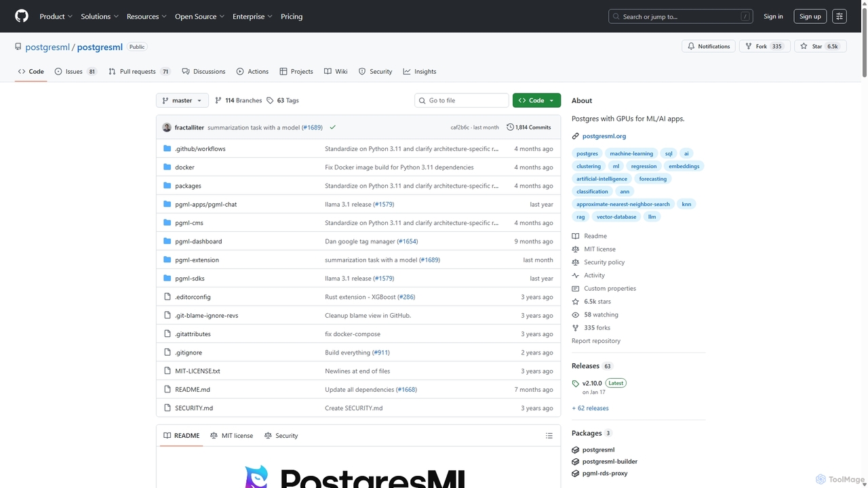The width and height of the screenshot is (868, 488).
Task: Open the README outline list icon
Action: (549, 436)
